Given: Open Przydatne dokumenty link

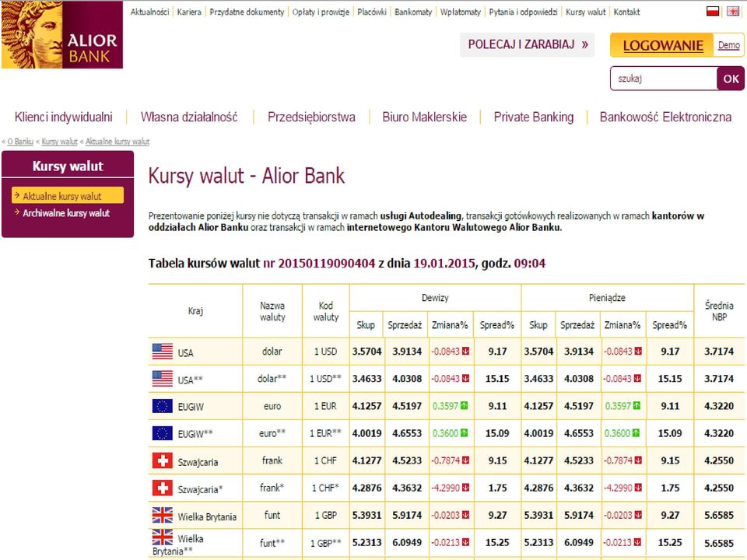Looking at the screenshot, I should point(247,12).
